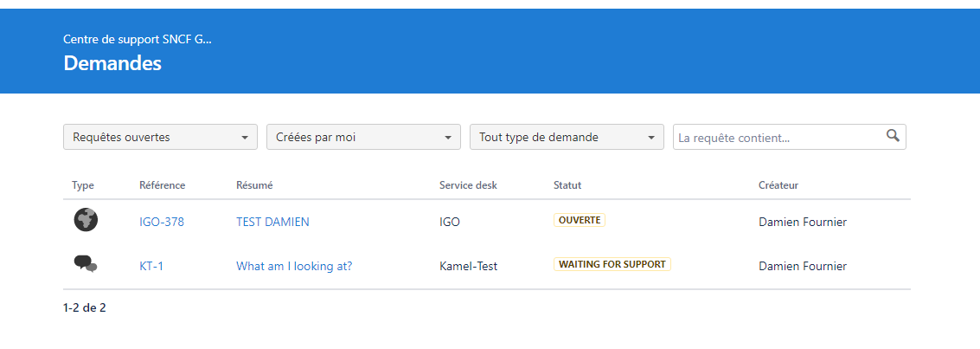Open the What am I looking at? request
Image resolution: width=980 pixels, height=349 pixels.
[294, 266]
